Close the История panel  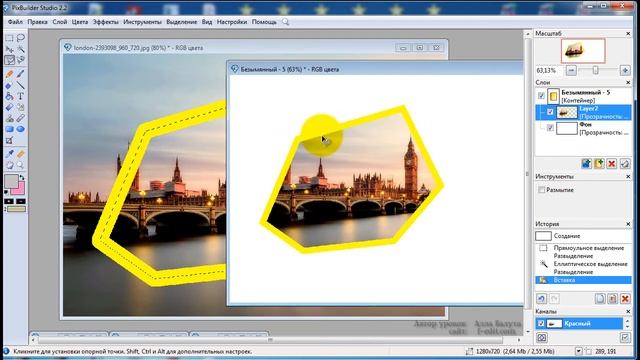click(628, 224)
